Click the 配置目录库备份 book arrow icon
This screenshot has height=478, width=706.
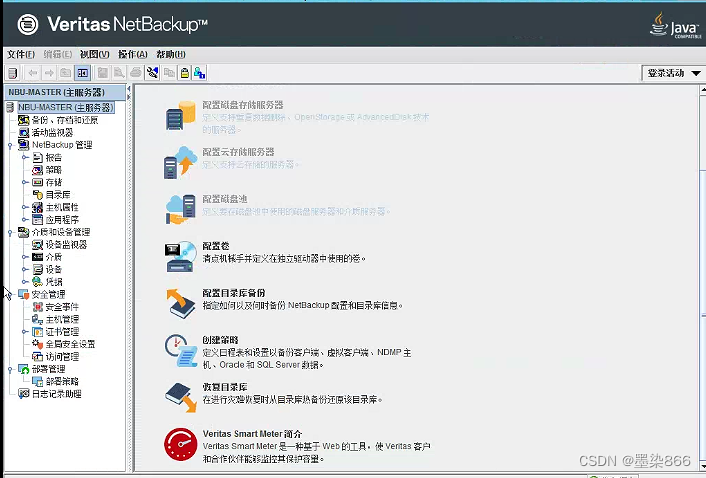(181, 304)
